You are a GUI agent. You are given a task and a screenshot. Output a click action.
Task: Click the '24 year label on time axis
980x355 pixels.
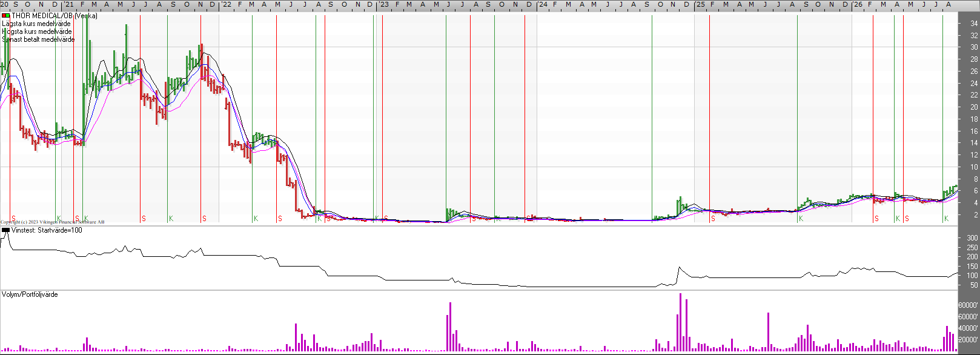543,4
